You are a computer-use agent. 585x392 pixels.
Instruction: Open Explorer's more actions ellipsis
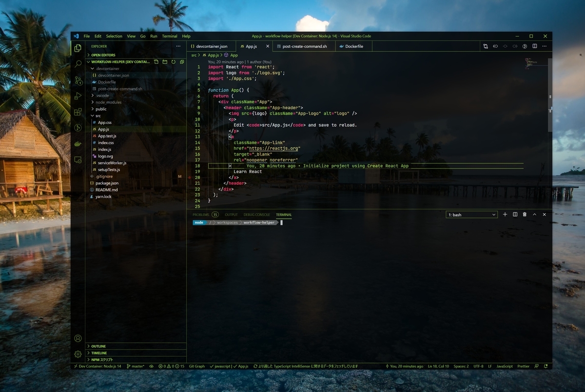178,46
